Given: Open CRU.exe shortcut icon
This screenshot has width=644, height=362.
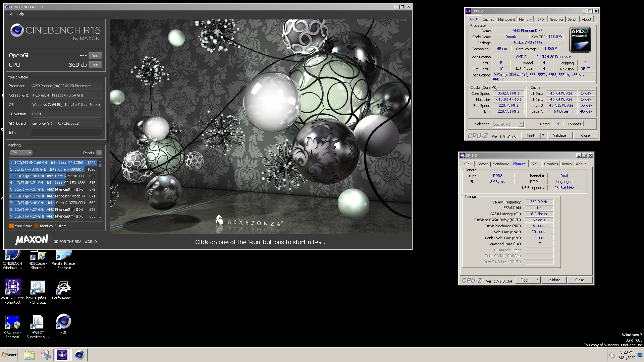Looking at the screenshot, I should click(x=12, y=326).
